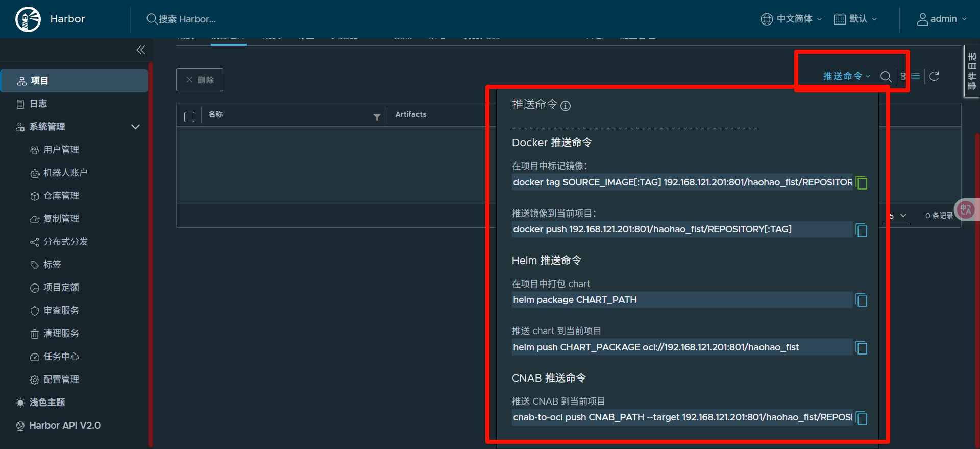Click the 搜索 Harbor search input
980x449 pixels.
pyautogui.click(x=187, y=19)
